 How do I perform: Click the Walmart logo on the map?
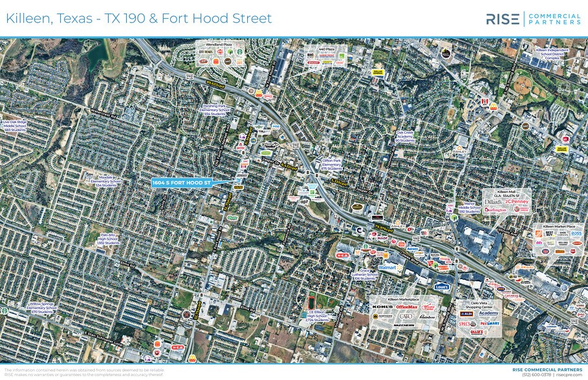390,268
